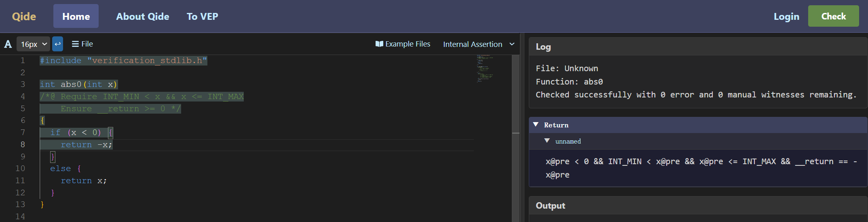This screenshot has height=222, width=868.
Task: Click the Output panel header
Action: tap(550, 206)
